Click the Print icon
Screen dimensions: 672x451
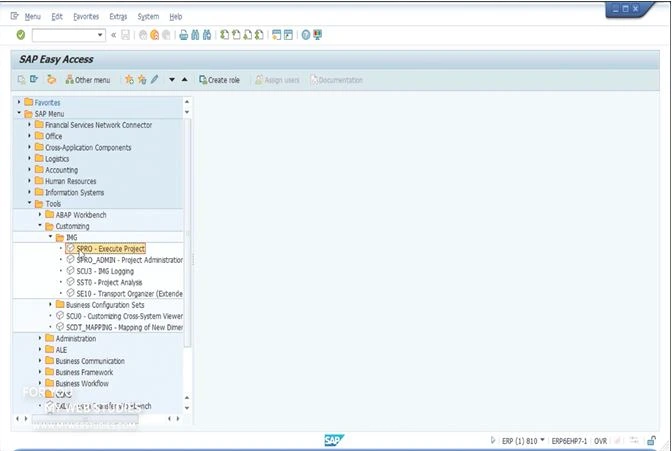coord(183,35)
